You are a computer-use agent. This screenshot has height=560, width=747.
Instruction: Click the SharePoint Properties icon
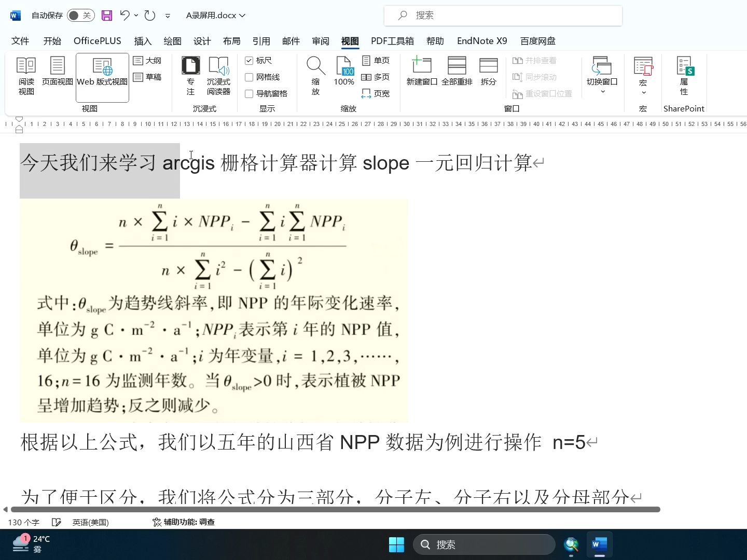point(684,76)
